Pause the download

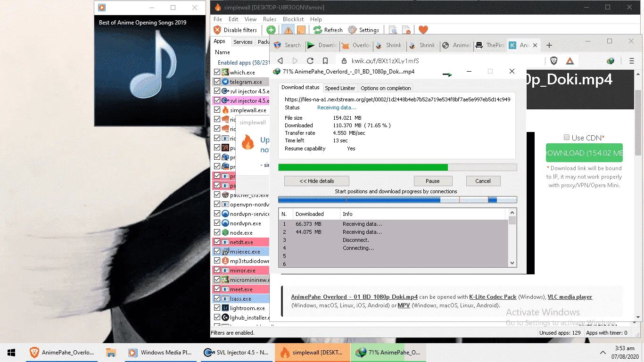(x=433, y=181)
